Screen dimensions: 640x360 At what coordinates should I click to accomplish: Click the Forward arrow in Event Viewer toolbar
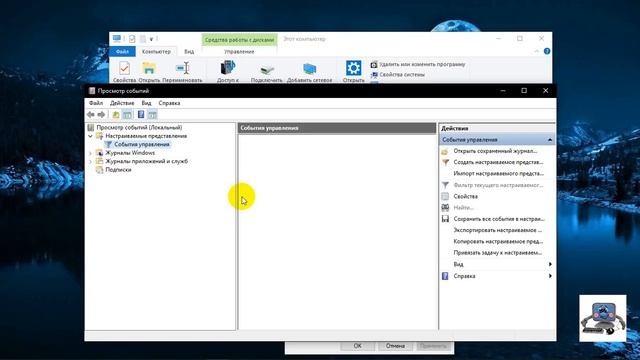tap(101, 115)
